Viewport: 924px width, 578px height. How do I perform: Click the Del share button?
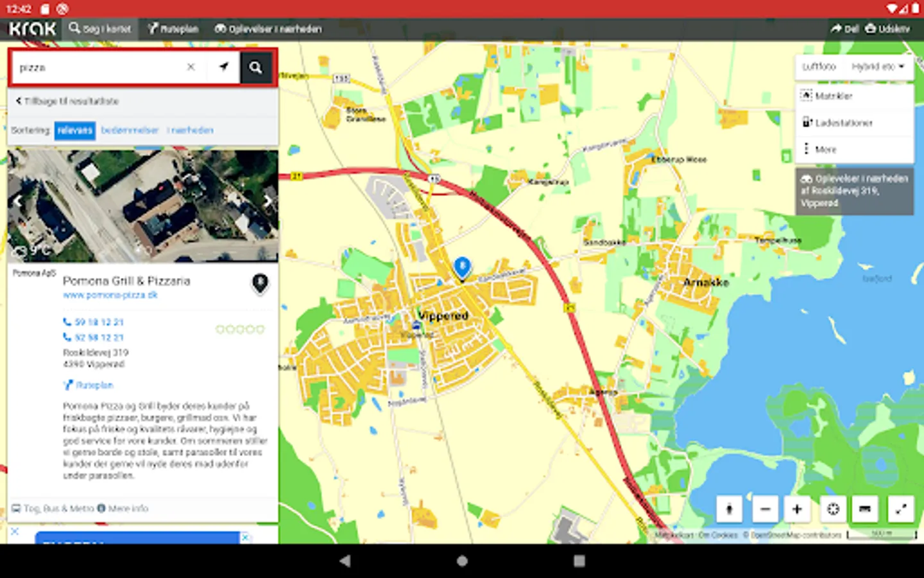coord(844,29)
